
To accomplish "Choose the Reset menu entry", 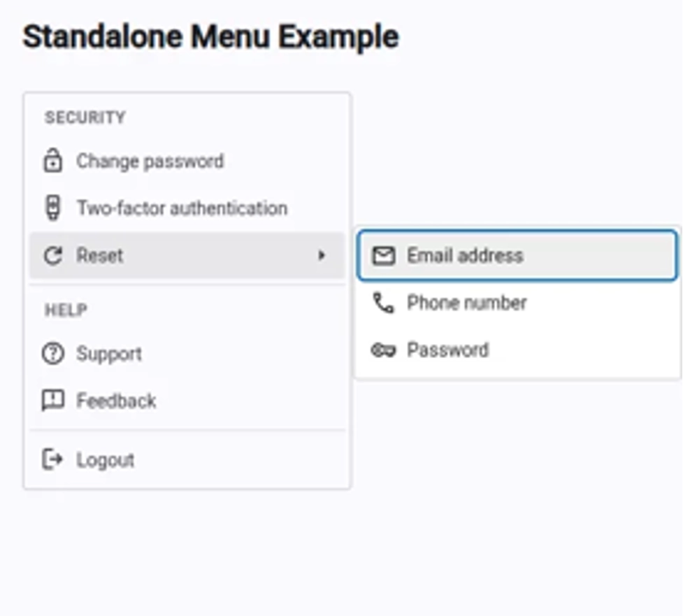I will click(x=100, y=256).
